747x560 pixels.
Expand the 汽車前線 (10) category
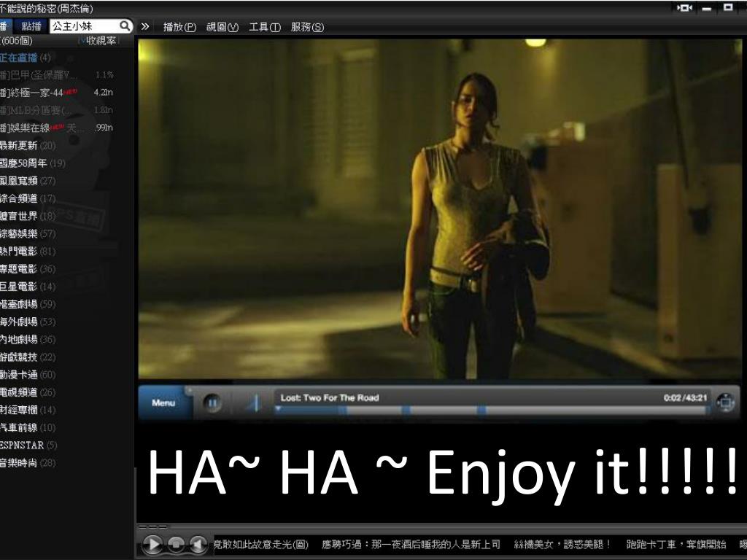point(28,427)
